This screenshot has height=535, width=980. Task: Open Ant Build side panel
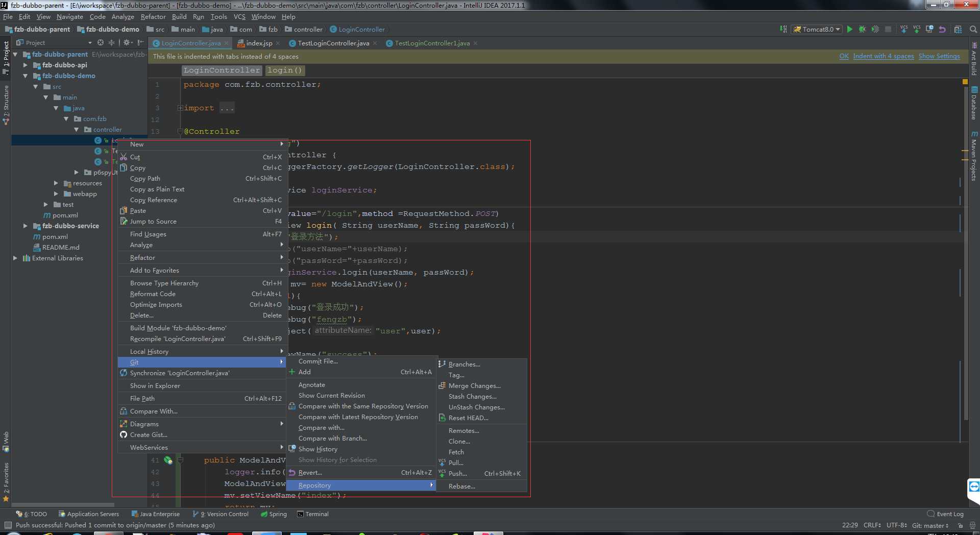[974, 60]
